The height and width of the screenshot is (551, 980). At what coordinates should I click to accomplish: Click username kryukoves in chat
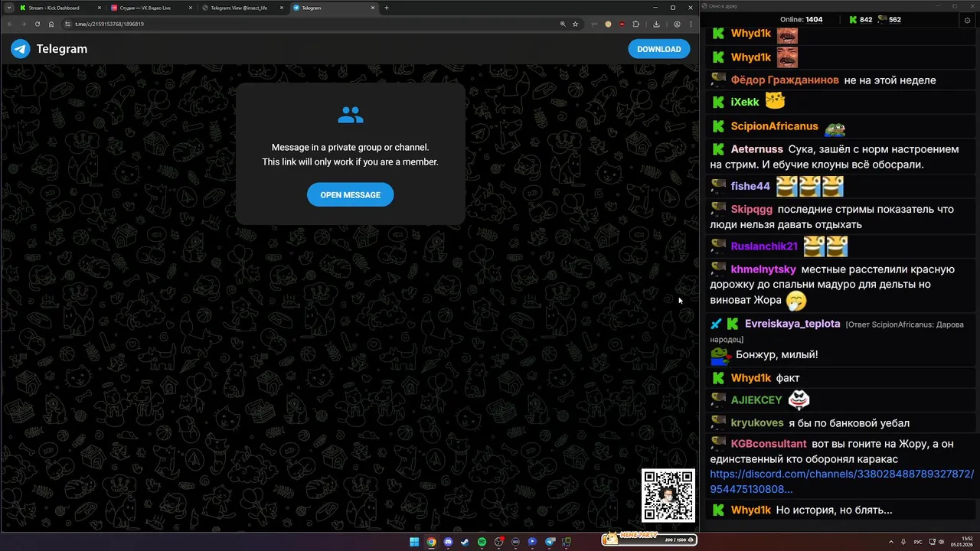pyautogui.click(x=757, y=422)
